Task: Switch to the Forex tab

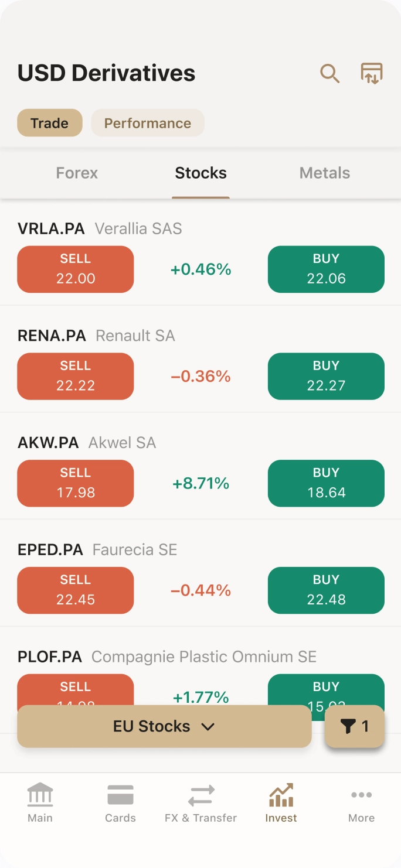Action: point(77,173)
